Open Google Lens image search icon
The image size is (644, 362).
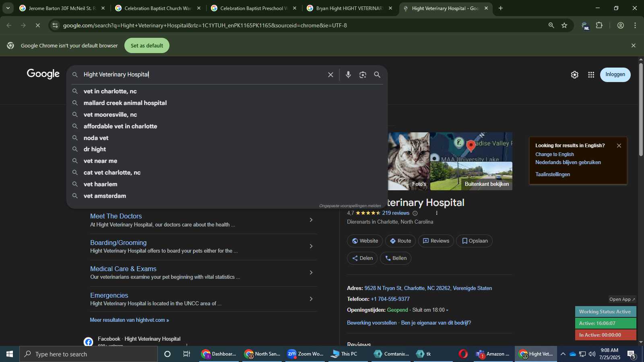[363, 75]
